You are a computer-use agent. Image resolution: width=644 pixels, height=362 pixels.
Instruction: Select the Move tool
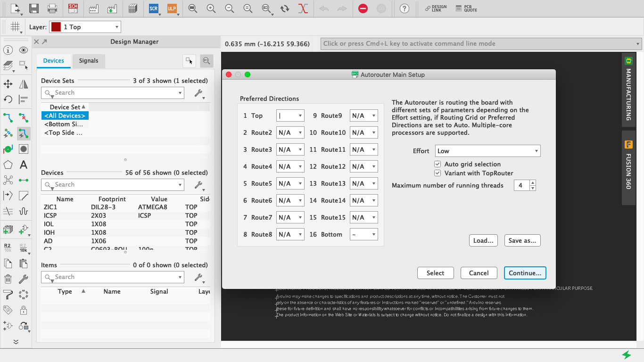pyautogui.click(x=8, y=84)
